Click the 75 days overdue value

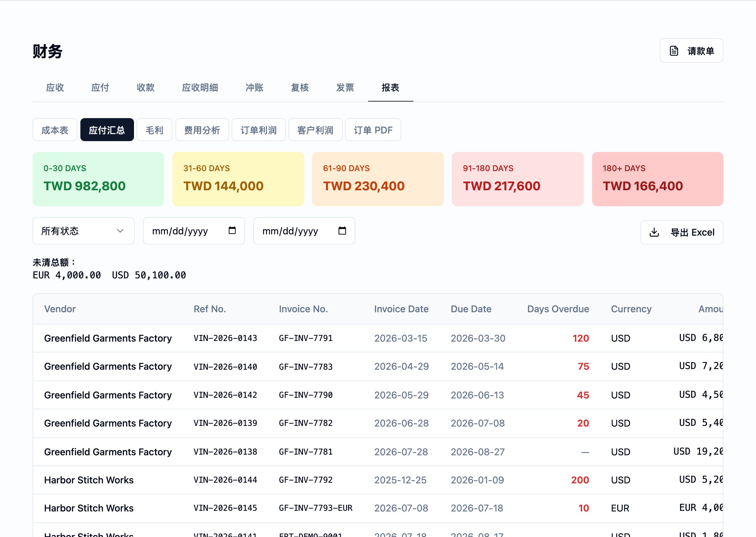(x=583, y=367)
